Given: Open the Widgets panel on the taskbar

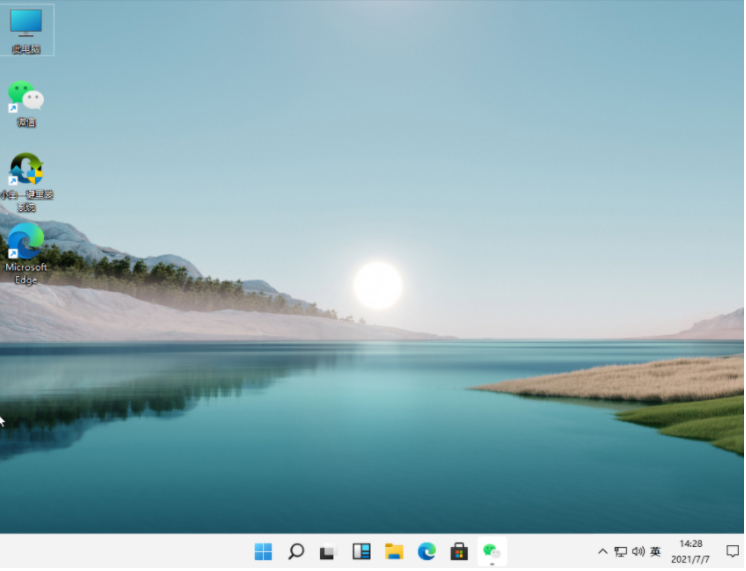Looking at the screenshot, I should (361, 551).
